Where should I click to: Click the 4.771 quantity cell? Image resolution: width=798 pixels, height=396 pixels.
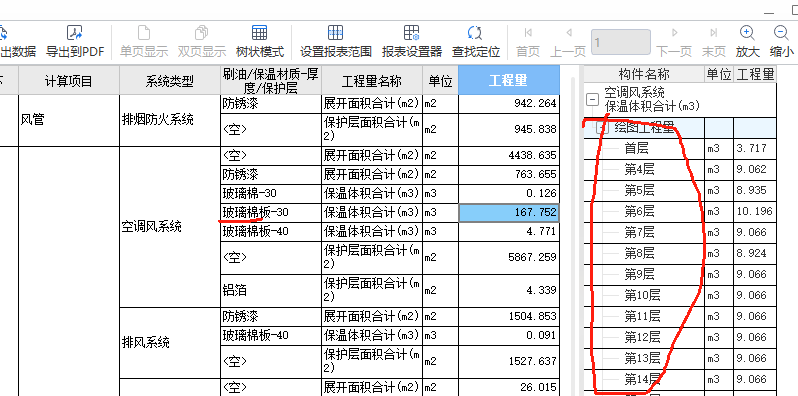coord(509,232)
